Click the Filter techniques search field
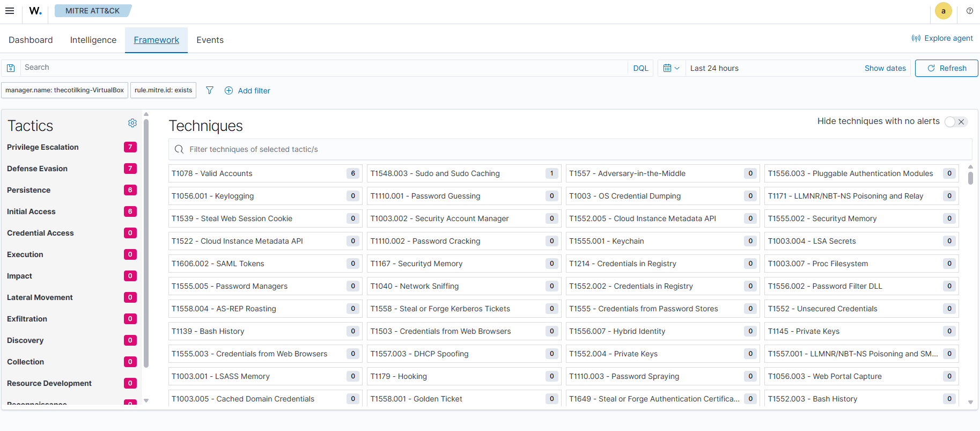The image size is (980, 431). [570, 149]
